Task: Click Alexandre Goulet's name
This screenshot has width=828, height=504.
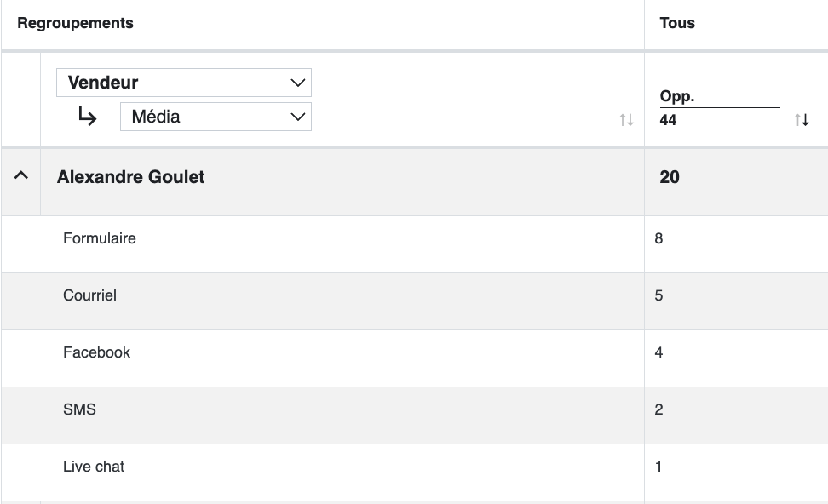Action: pyautogui.click(x=130, y=177)
